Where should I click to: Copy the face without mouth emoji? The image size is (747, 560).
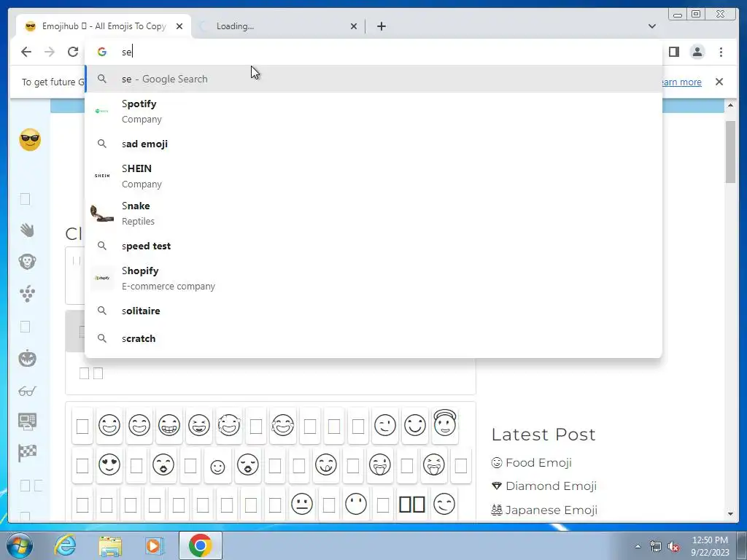point(356,505)
